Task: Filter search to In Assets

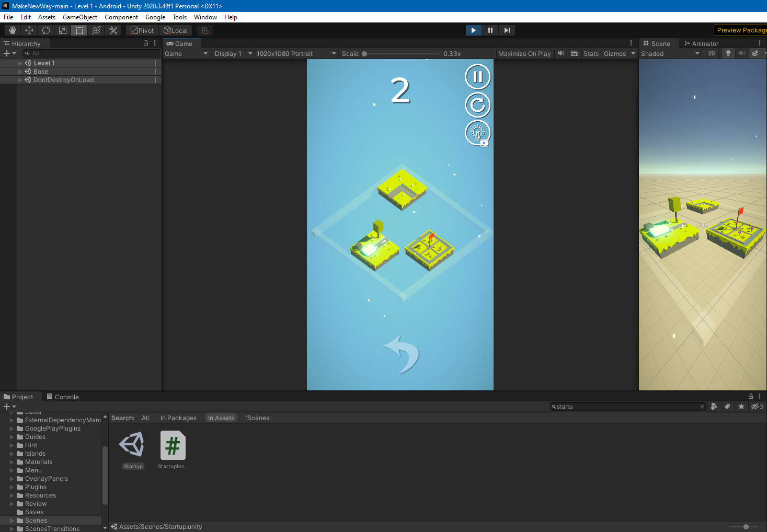Action: click(221, 418)
